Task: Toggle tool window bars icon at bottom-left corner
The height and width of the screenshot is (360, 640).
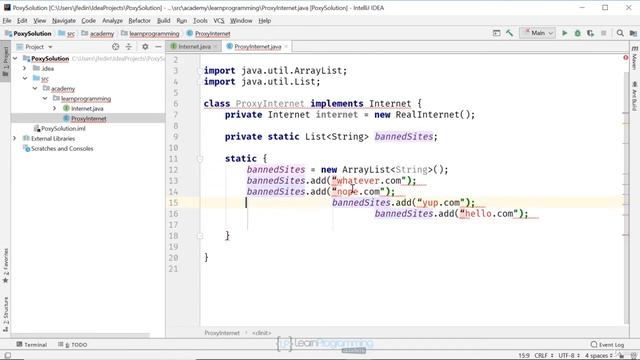Action: click(7, 356)
